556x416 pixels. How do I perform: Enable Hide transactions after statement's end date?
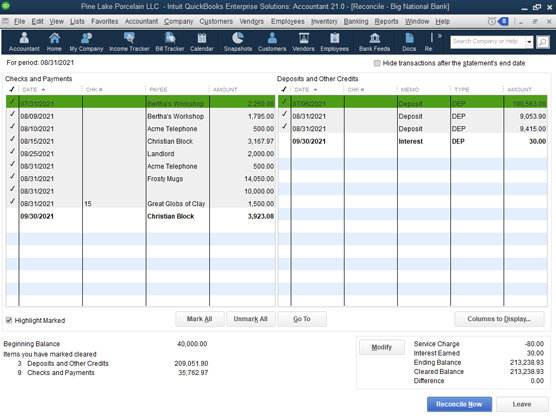pos(377,63)
